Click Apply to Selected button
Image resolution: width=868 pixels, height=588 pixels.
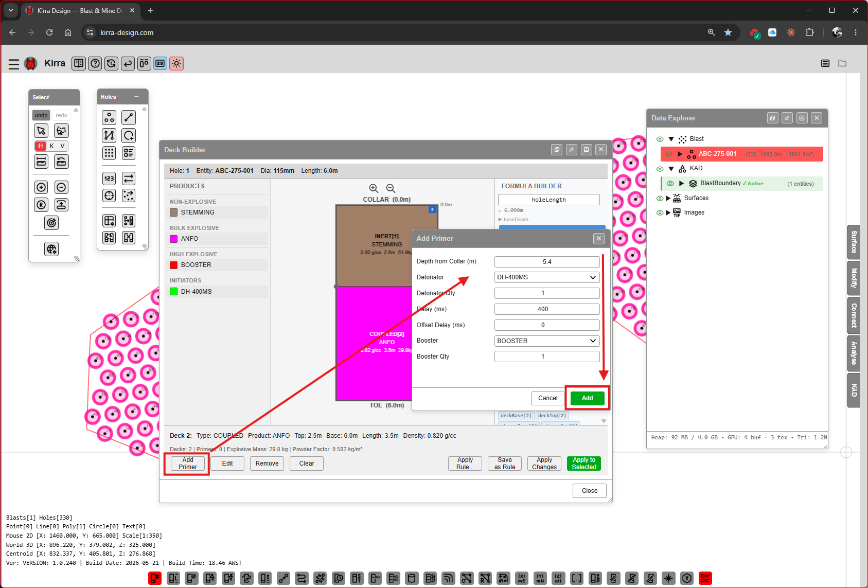584,464
